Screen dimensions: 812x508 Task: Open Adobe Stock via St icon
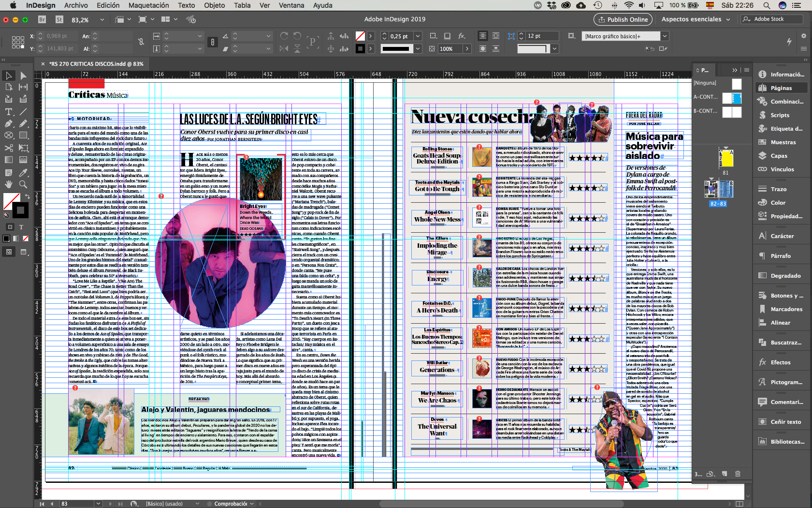click(59, 20)
